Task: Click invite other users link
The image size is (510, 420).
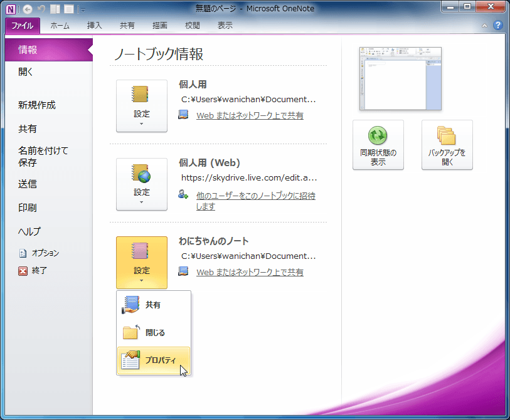Action: point(256,201)
